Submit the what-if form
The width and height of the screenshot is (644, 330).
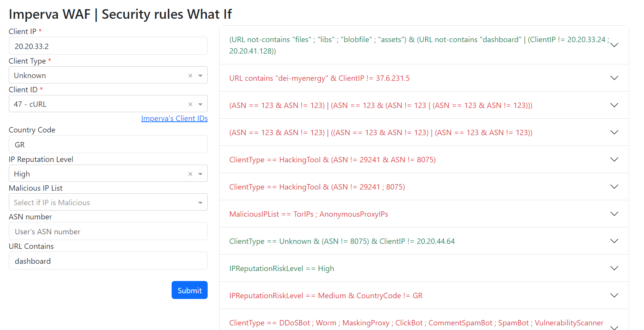coord(190,290)
